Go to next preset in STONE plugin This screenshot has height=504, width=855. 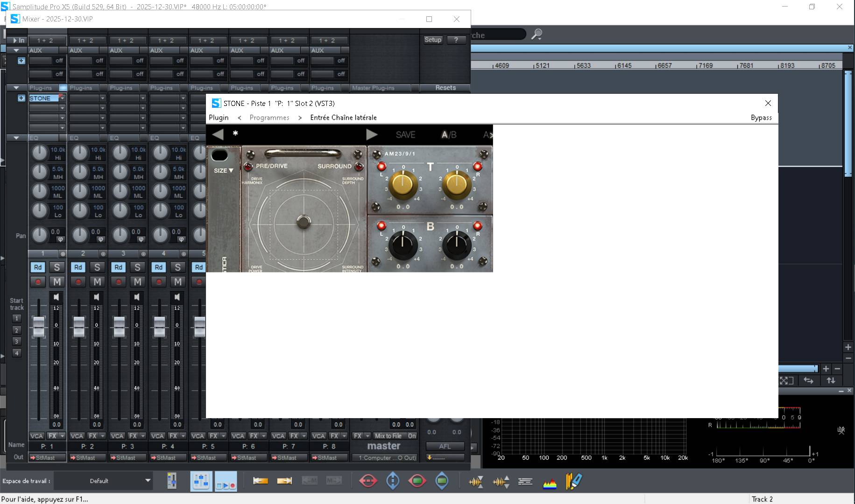click(372, 135)
